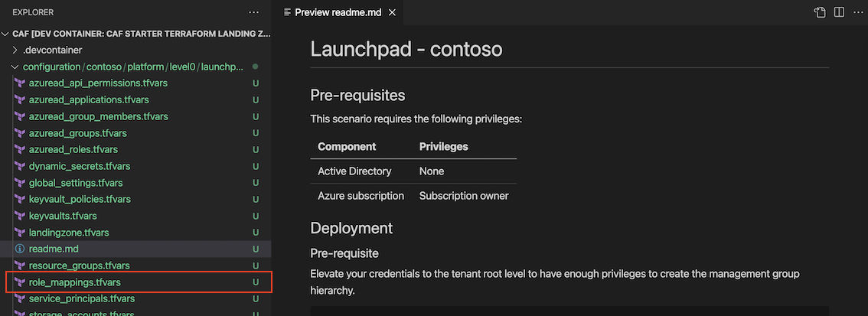Open Explorer Views and More Actions menu
This screenshot has height=316, width=868.
click(254, 12)
